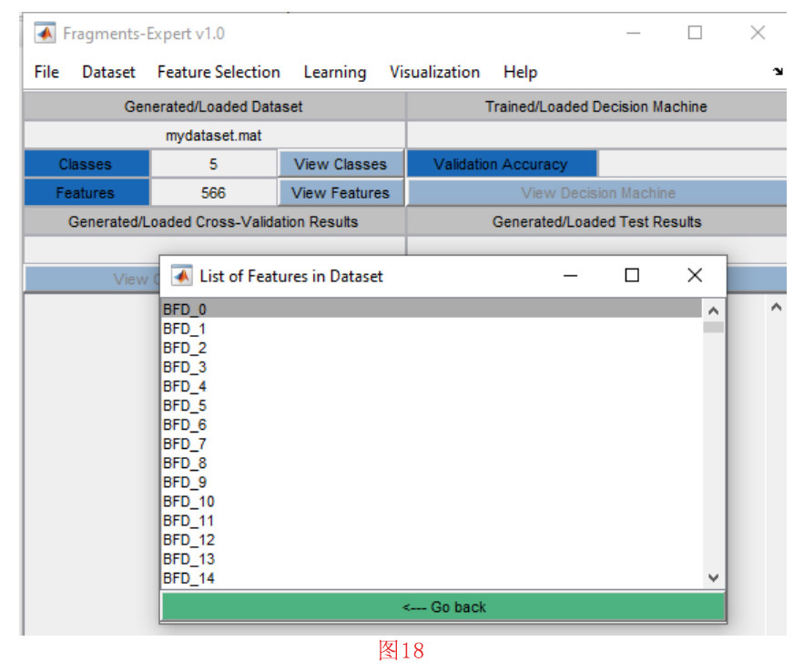Open the File menu

pyautogui.click(x=46, y=72)
